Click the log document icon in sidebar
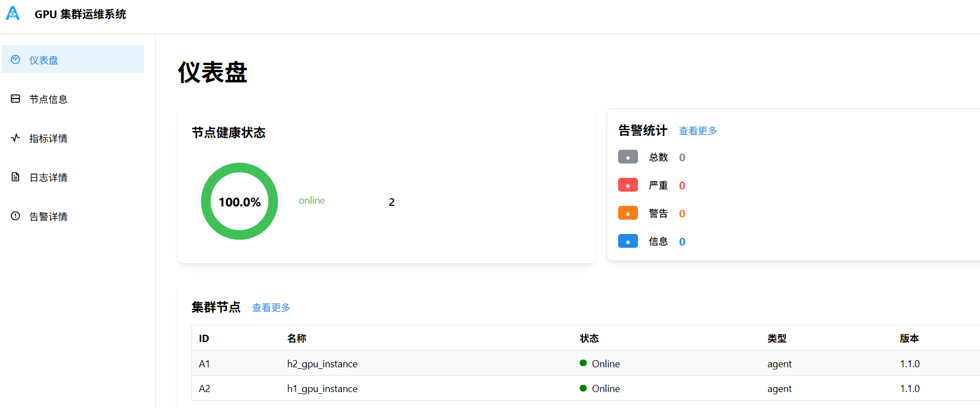The width and height of the screenshot is (980, 408). pos(15,177)
